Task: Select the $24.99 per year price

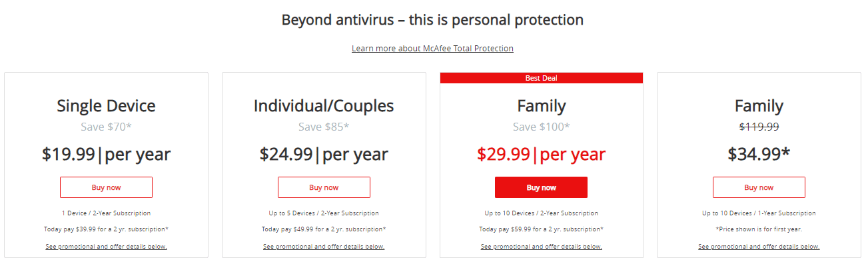Action: pyautogui.click(x=324, y=155)
